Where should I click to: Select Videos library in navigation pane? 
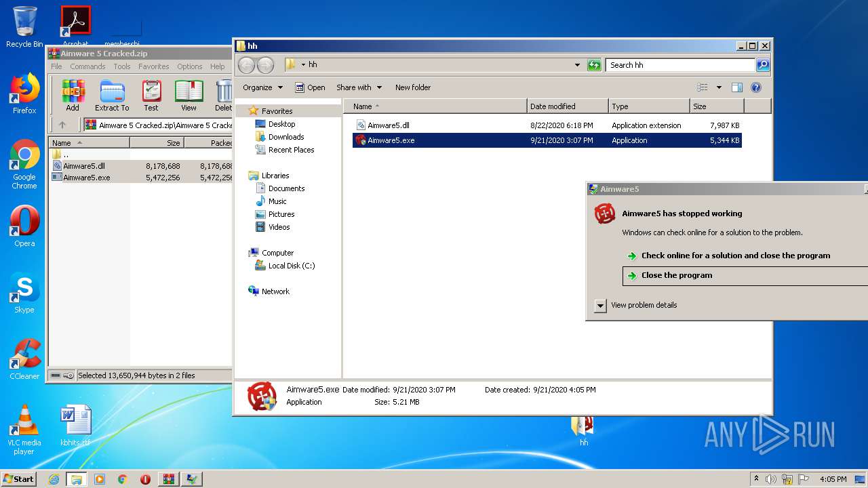pos(279,227)
